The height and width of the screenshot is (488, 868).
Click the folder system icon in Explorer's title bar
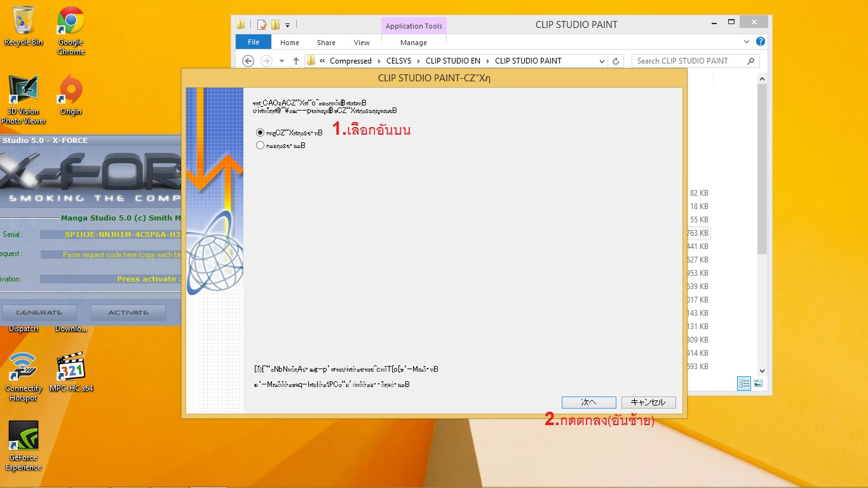click(x=241, y=25)
